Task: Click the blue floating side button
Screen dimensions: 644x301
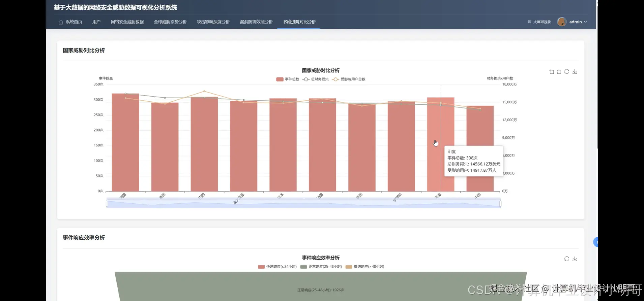Action: tap(596, 242)
